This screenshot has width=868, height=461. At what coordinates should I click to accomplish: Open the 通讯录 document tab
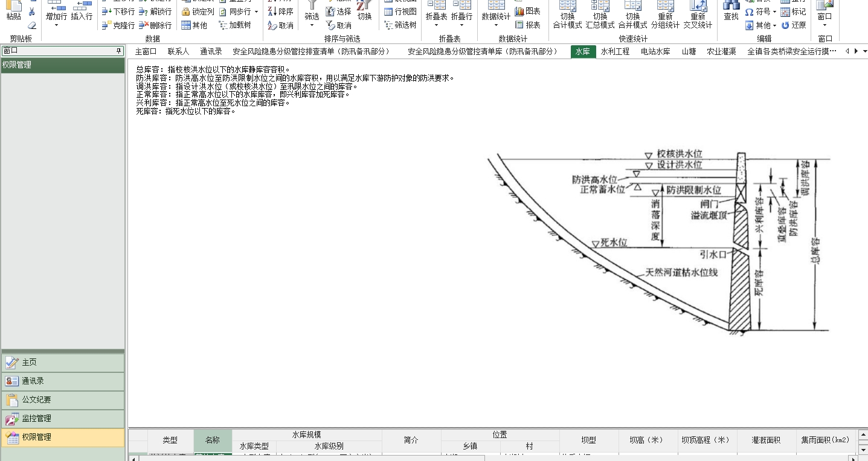pyautogui.click(x=211, y=52)
